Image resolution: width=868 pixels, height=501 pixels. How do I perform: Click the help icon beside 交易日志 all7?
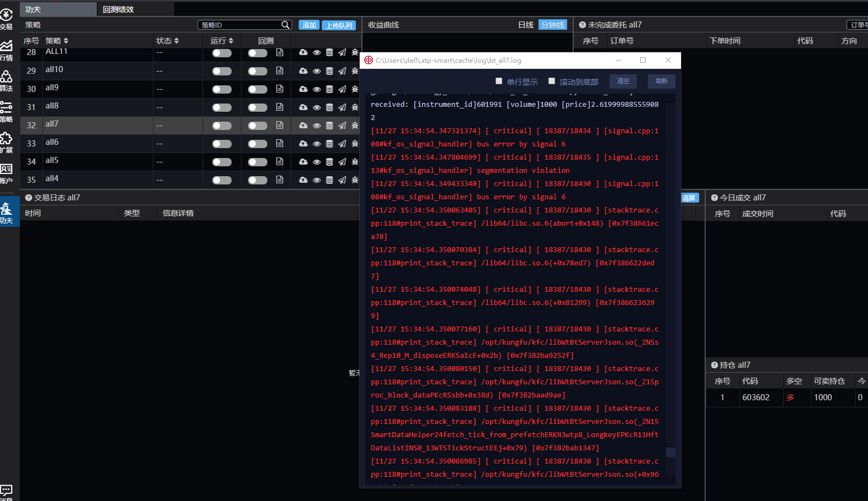(29, 198)
